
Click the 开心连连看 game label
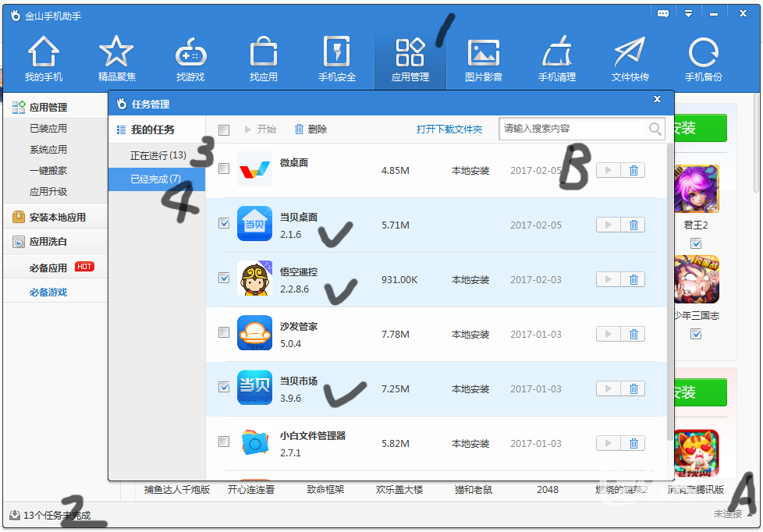click(251, 490)
